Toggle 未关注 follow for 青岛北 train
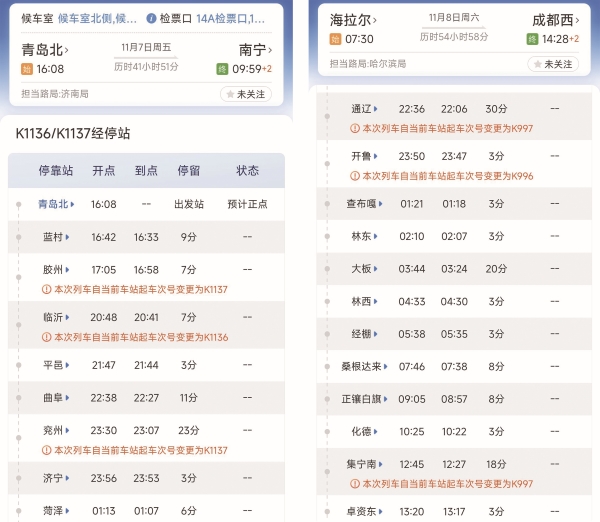The image size is (600, 522). 245,94
